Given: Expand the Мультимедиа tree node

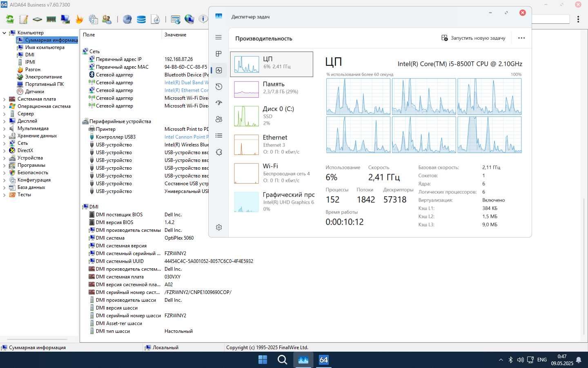Looking at the screenshot, I should tap(4, 128).
